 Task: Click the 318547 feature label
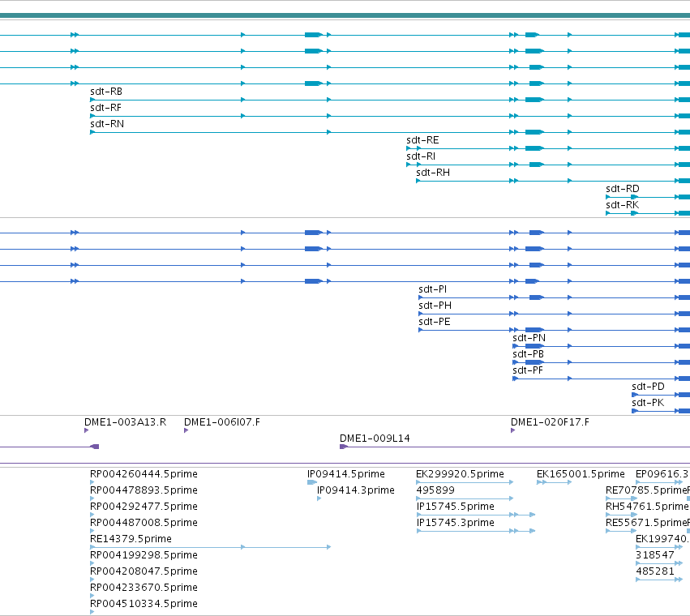coord(655,556)
